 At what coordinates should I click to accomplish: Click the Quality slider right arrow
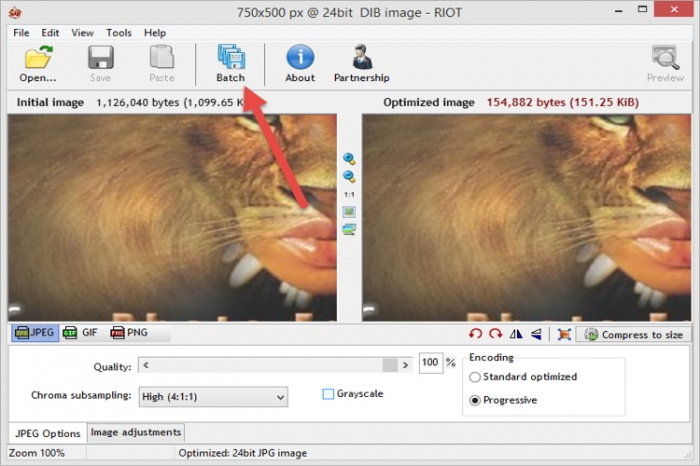[x=405, y=365]
